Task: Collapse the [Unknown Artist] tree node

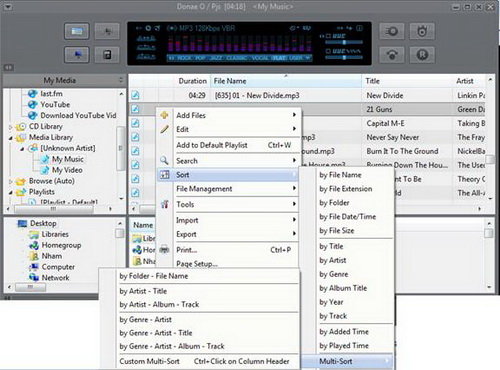Action: (22, 149)
